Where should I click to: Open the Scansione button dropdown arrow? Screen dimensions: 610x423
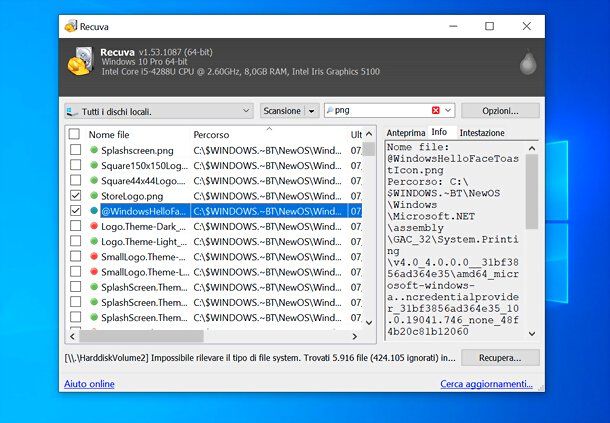click(312, 111)
